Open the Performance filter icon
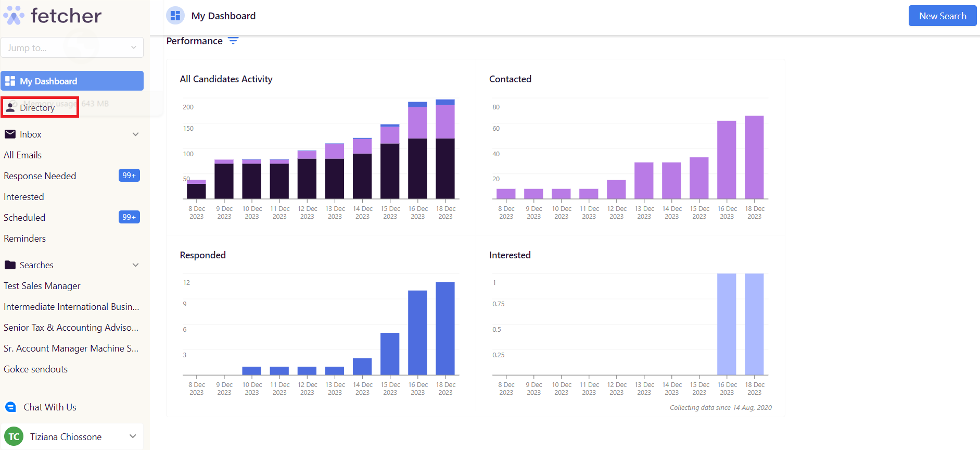The height and width of the screenshot is (450, 980). pyautogui.click(x=233, y=41)
